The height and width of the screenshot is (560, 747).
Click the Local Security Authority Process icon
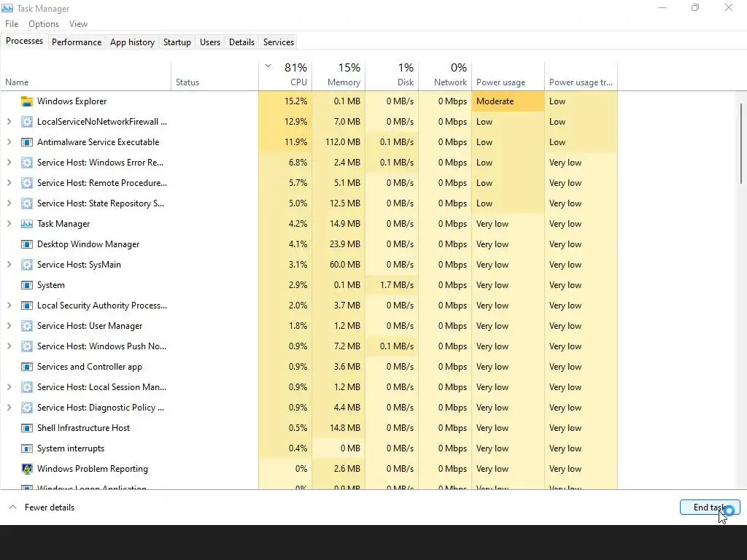coord(27,306)
